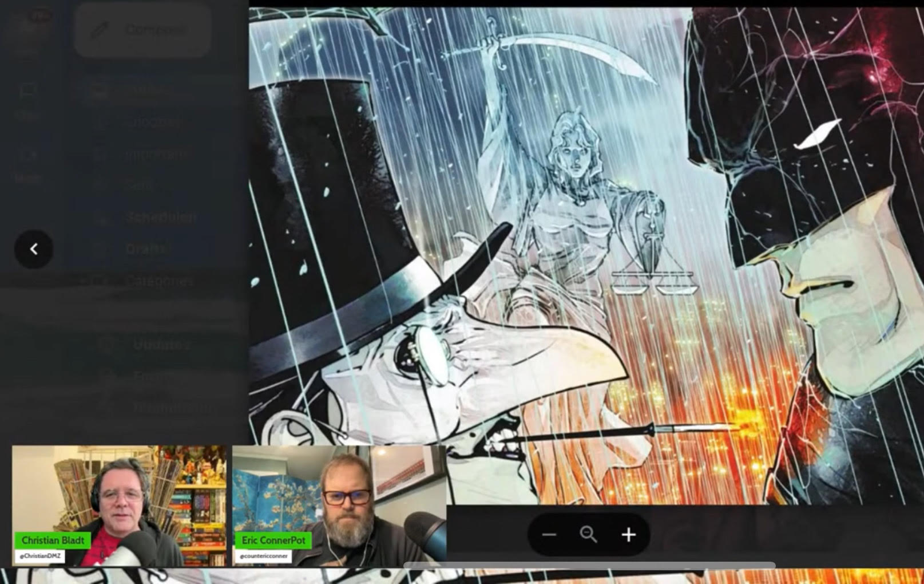This screenshot has height=584, width=924.
Task: Zoom out with the minus button
Action: pos(549,535)
